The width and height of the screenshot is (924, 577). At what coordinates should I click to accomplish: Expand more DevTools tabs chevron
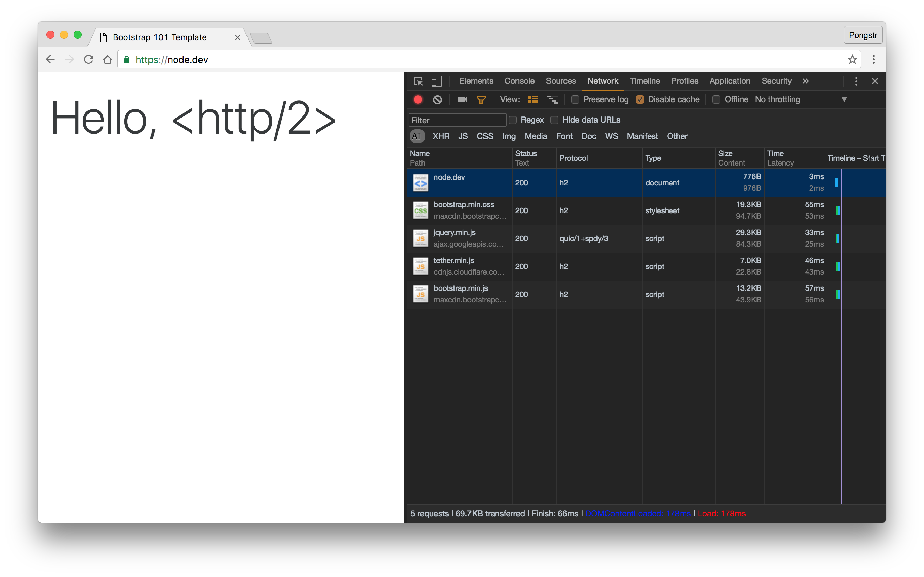click(806, 81)
